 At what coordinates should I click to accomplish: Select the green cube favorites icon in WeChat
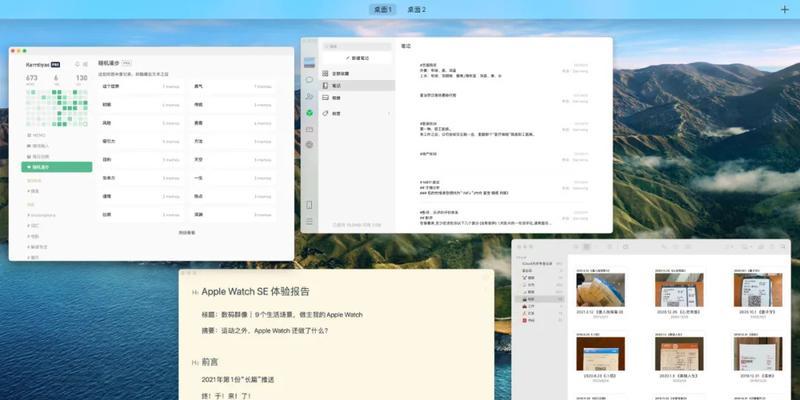pyautogui.click(x=309, y=113)
